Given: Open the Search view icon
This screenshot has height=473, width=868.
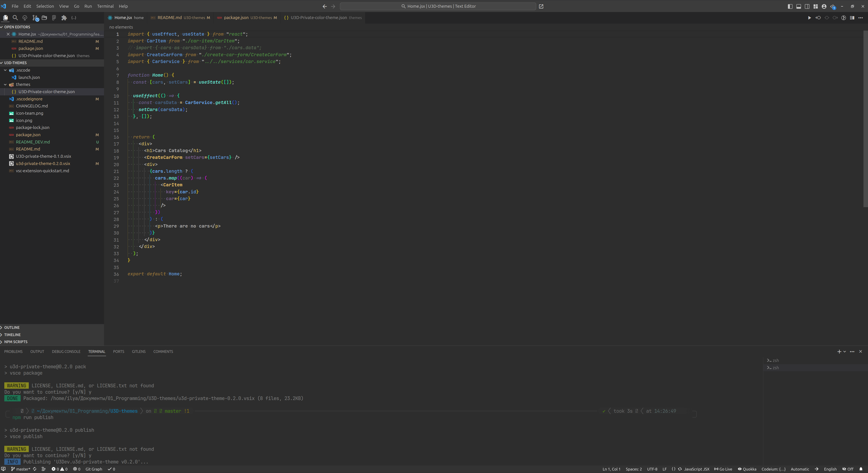Looking at the screenshot, I should pyautogui.click(x=15, y=17).
